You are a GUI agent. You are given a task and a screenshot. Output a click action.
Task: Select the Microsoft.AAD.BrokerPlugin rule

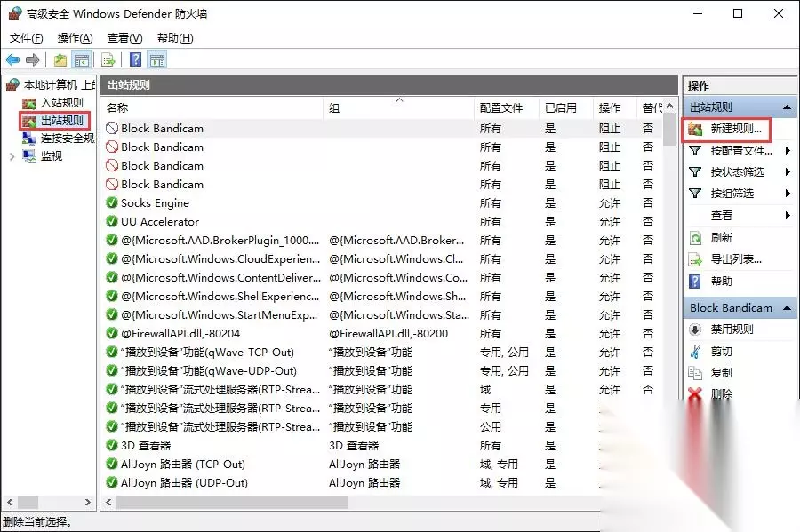pyautogui.click(x=382, y=241)
